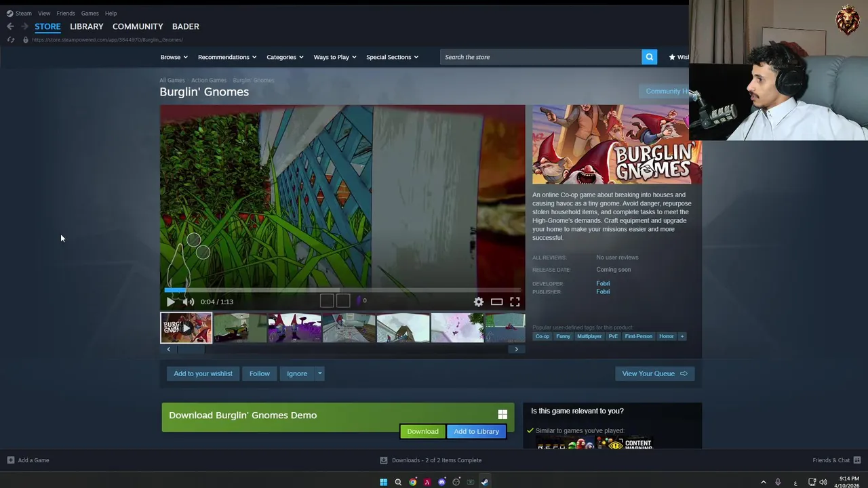
Task: Click the Funny tag
Action: (x=563, y=336)
